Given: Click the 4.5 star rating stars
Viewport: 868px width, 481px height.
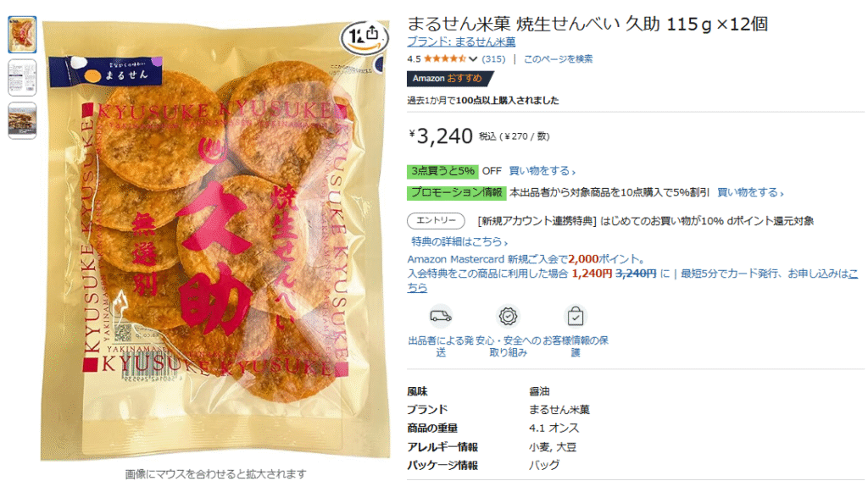Looking at the screenshot, I should [445, 58].
